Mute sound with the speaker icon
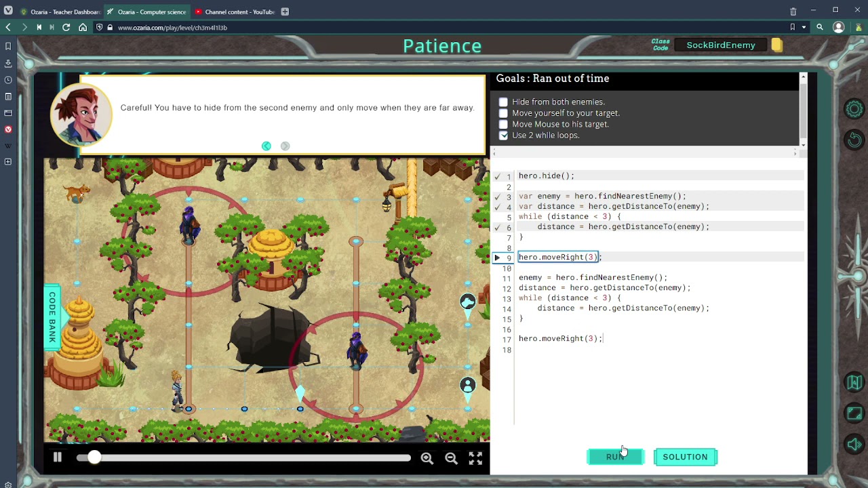This screenshot has height=488, width=868. coord(854,445)
